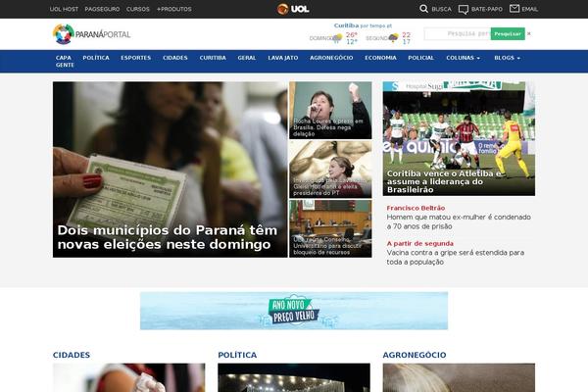Clear search with the X icon

pyautogui.click(x=529, y=33)
